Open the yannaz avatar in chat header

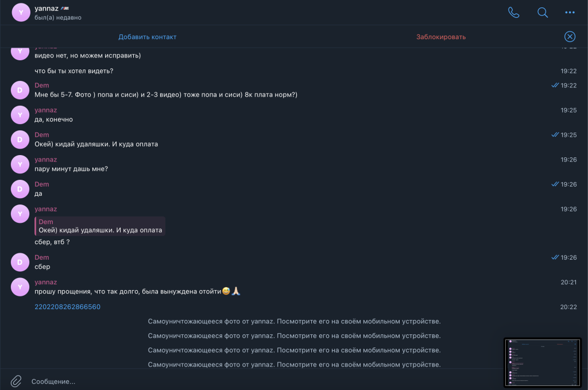coord(21,13)
